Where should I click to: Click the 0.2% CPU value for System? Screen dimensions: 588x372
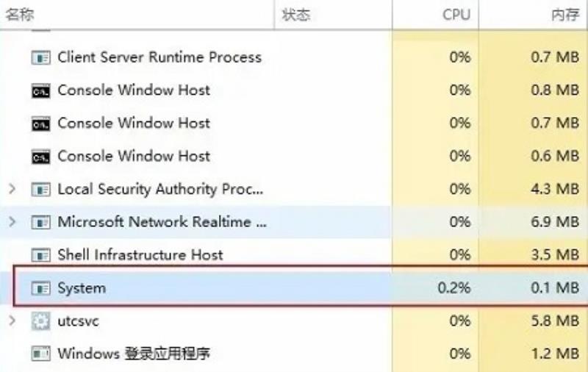tap(453, 288)
